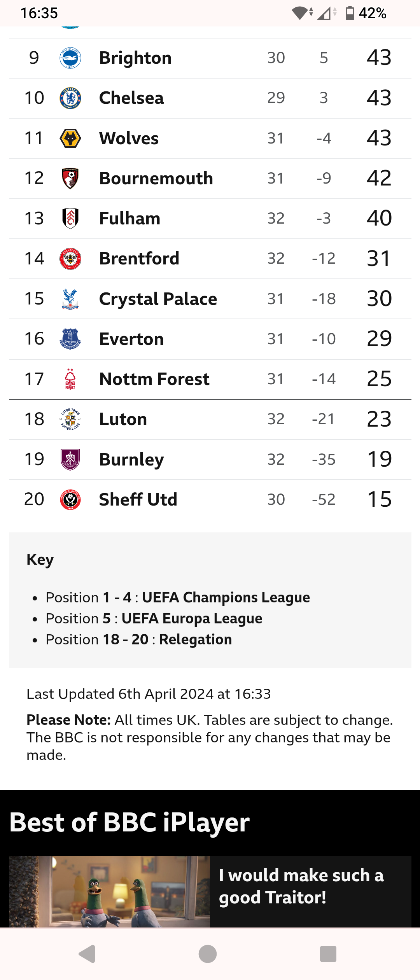Tap the Fulham club crest icon
The height and width of the screenshot is (980, 420).
tap(70, 218)
